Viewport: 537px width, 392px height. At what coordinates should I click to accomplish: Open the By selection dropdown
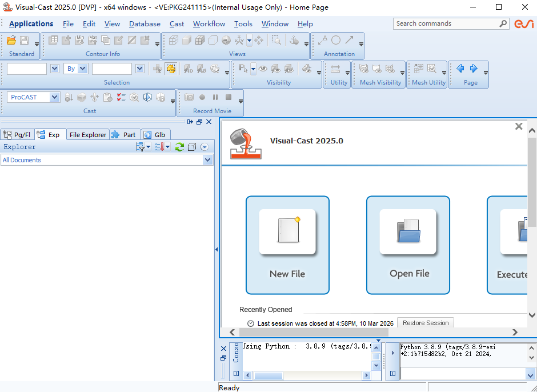tap(83, 69)
